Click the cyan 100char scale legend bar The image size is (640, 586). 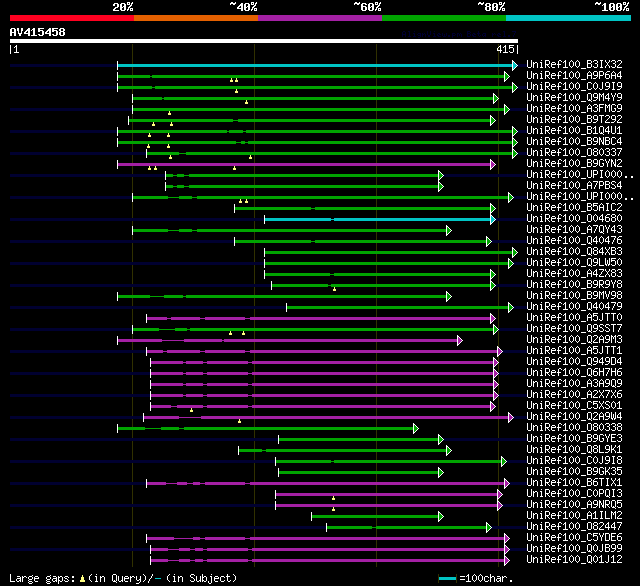click(x=447, y=578)
